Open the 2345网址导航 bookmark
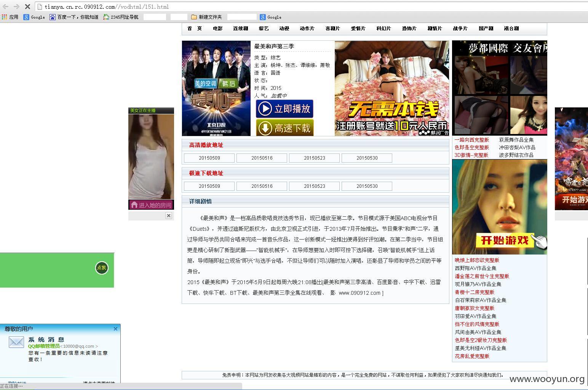Screen dimensions: 588x390 [x=121, y=17]
